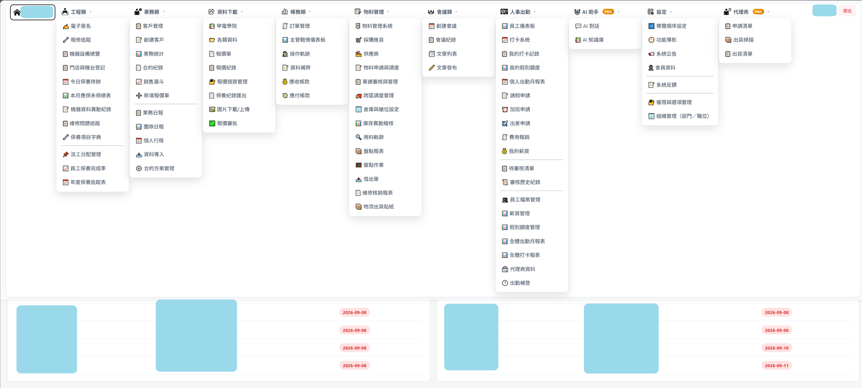Click the 2026-09-10 date badge

(777, 348)
